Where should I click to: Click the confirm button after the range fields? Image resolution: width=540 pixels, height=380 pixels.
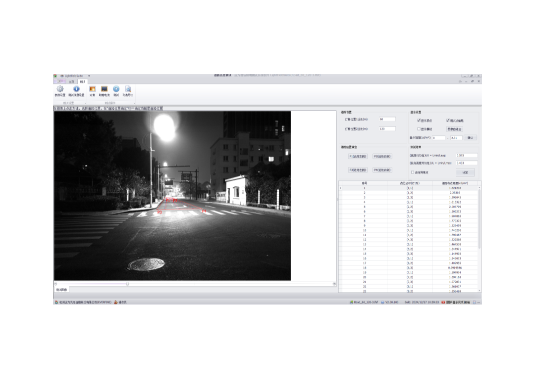[470, 138]
